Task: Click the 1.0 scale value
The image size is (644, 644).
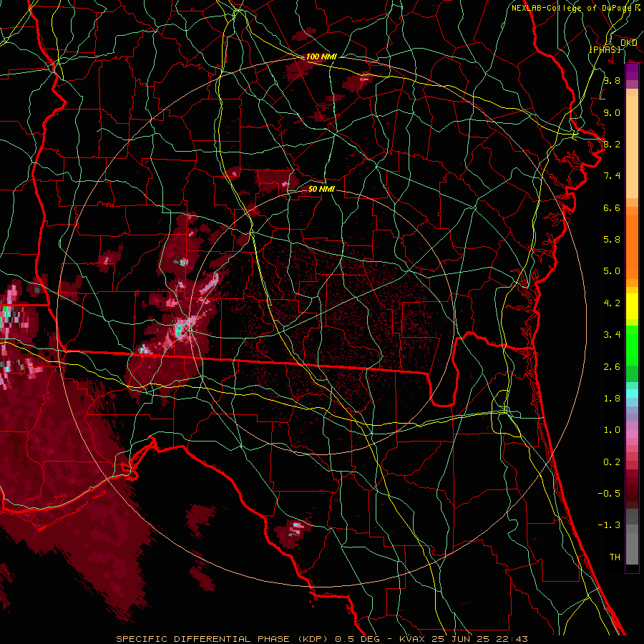Action: click(x=612, y=430)
